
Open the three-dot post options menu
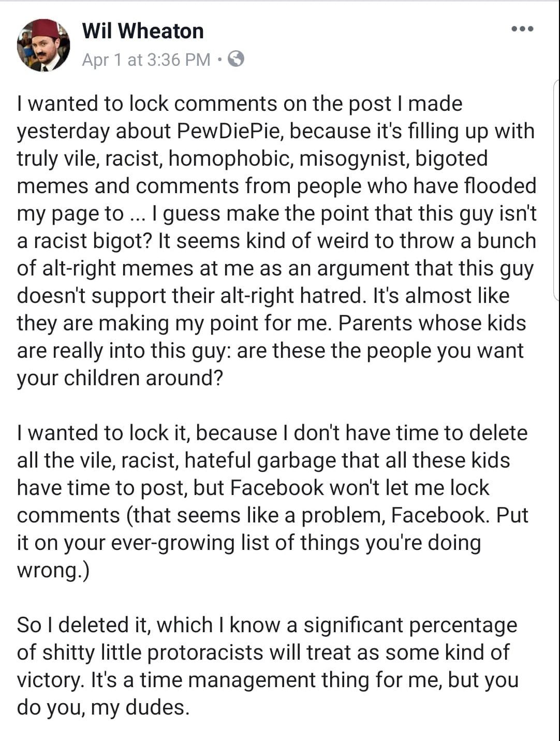pos(522,30)
